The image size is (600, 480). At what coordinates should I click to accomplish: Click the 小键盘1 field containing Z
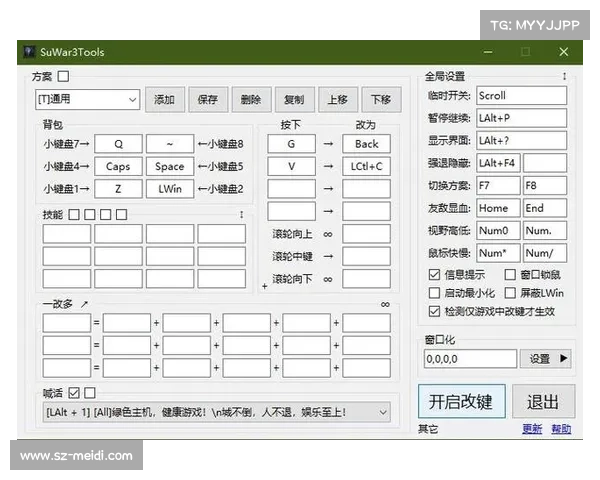[118, 189]
